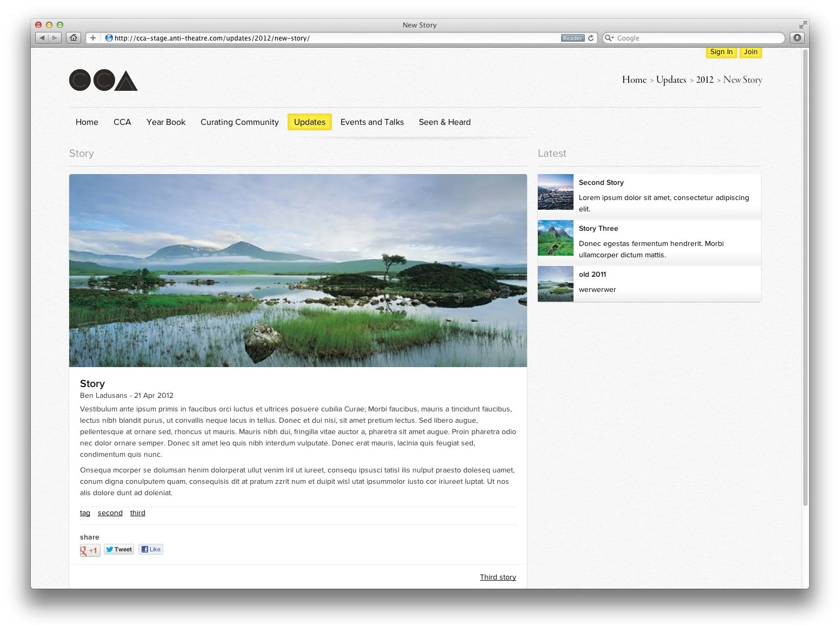Image resolution: width=840 pixels, height=626 pixels.
Task: Open the Year Book menu item
Action: point(166,122)
